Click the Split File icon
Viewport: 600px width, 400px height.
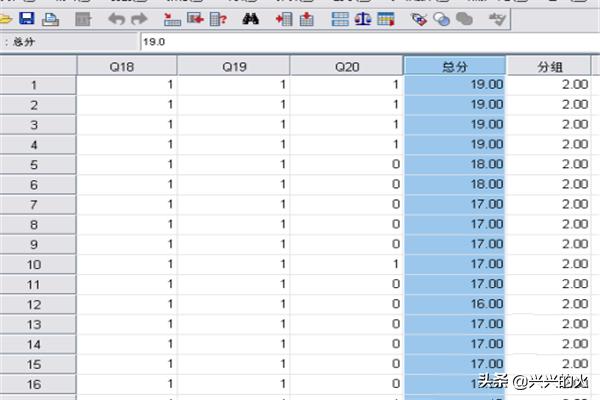pyautogui.click(x=340, y=19)
